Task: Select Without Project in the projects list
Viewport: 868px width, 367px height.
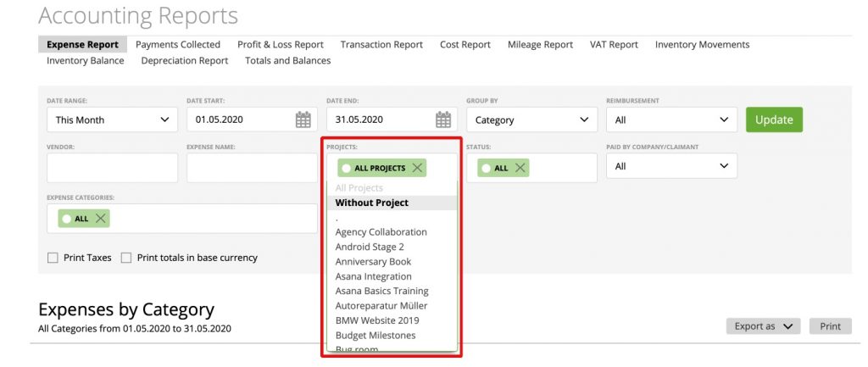Action: pyautogui.click(x=392, y=203)
